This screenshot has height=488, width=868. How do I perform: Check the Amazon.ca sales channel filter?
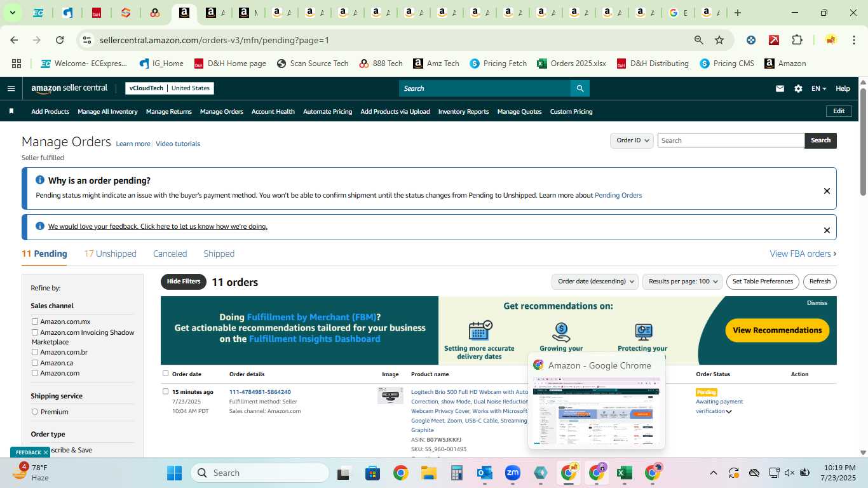pos(35,363)
